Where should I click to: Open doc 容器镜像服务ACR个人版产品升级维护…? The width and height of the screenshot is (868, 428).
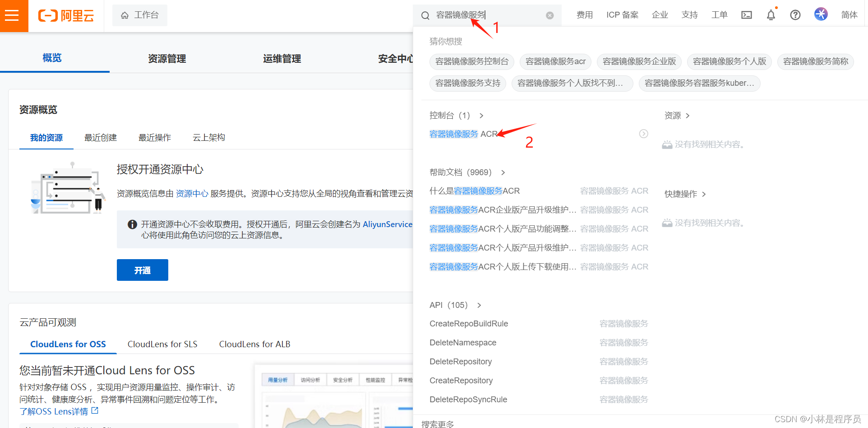(503, 248)
